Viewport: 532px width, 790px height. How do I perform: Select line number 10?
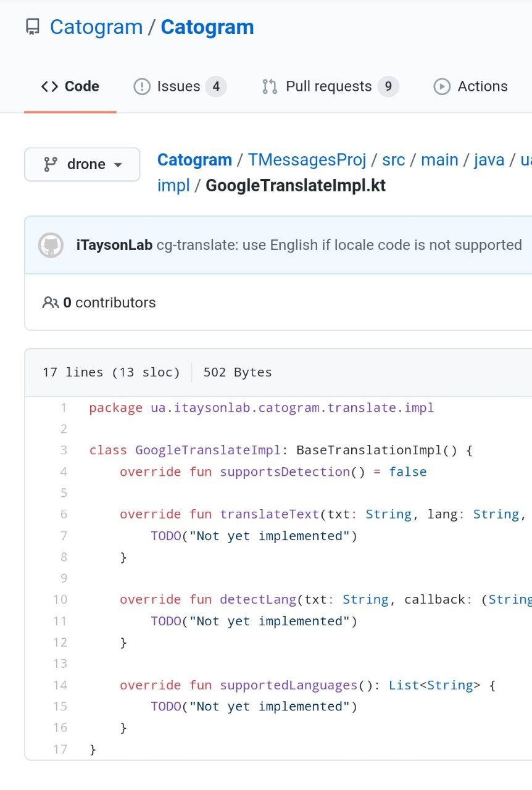pyautogui.click(x=60, y=599)
